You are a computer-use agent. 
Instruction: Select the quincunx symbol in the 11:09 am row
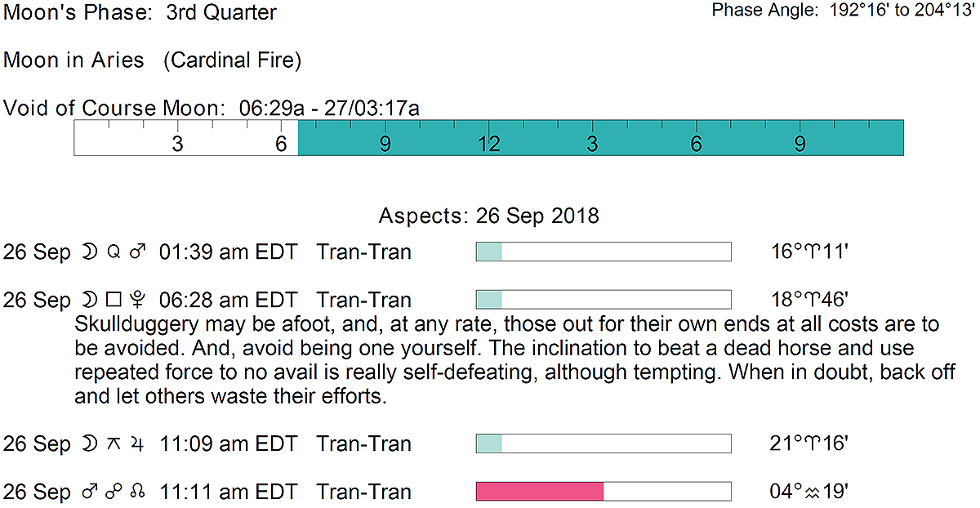point(114,445)
